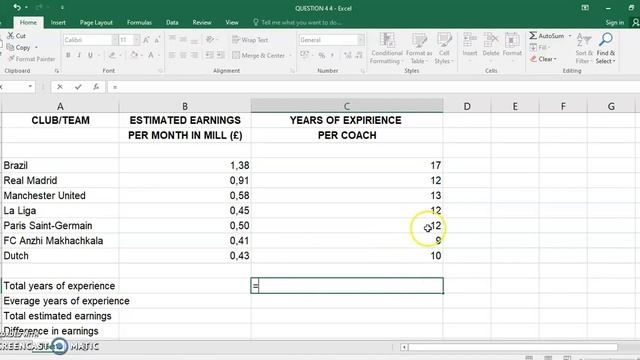Viewport: 640px width, 360px height.
Task: Open the font name dropdown
Action: coord(115,40)
